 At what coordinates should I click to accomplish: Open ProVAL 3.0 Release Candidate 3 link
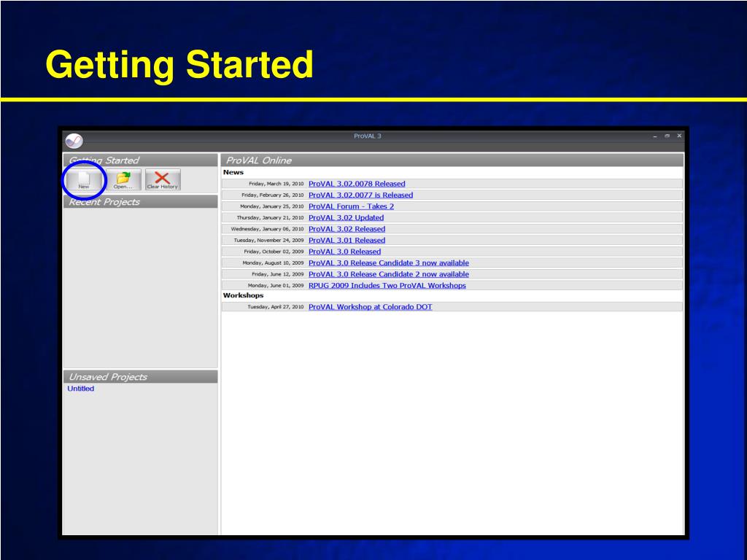389,262
